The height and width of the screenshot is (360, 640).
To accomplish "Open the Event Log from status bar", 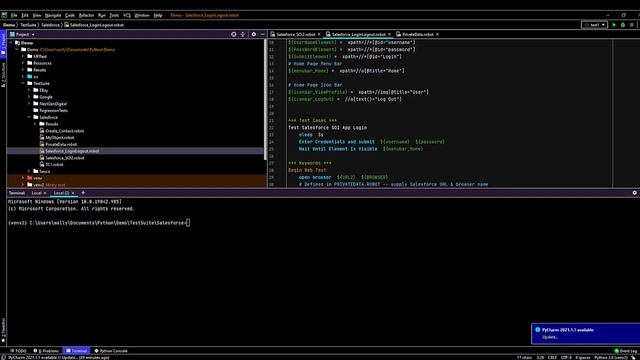I will point(626,351).
